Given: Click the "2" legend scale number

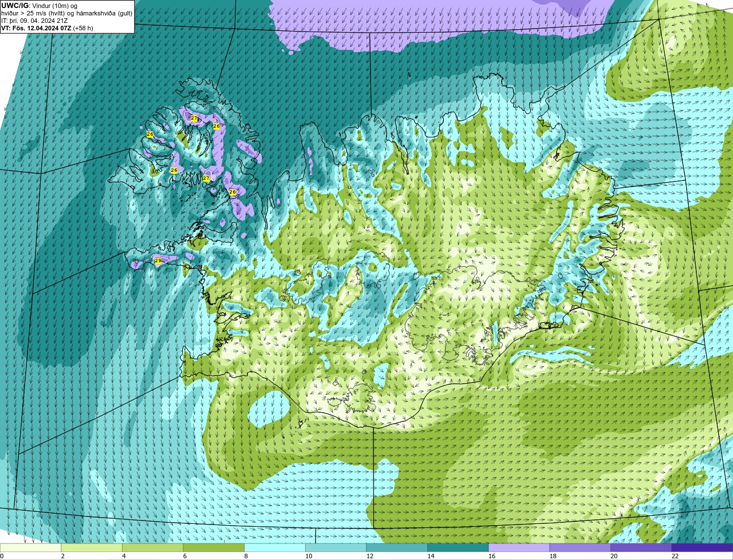Looking at the screenshot, I should coord(63,556).
